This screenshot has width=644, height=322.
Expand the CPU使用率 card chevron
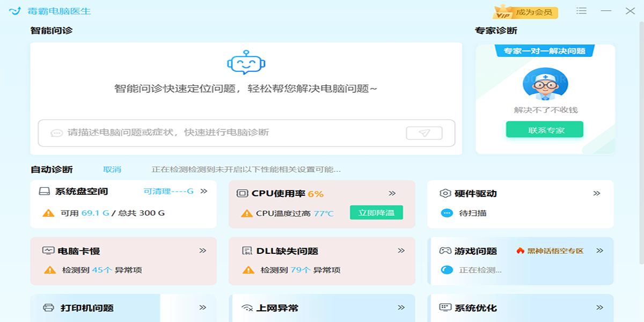(x=392, y=193)
